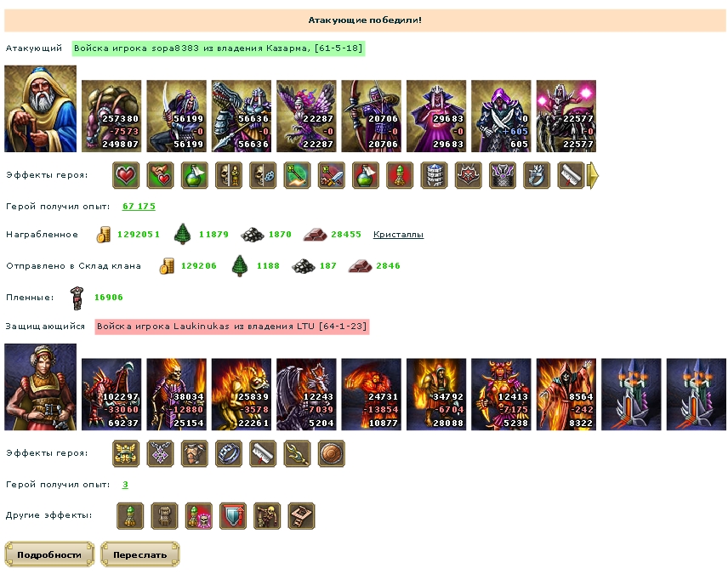
Task: Click the attacker's scroll effect icon
Action: pyautogui.click(x=571, y=175)
